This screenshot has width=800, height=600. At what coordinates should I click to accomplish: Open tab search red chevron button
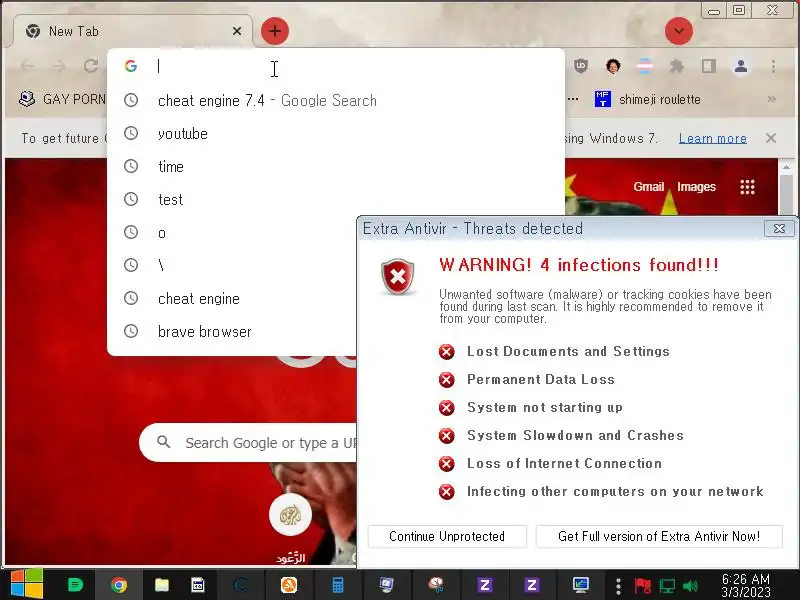[679, 31]
